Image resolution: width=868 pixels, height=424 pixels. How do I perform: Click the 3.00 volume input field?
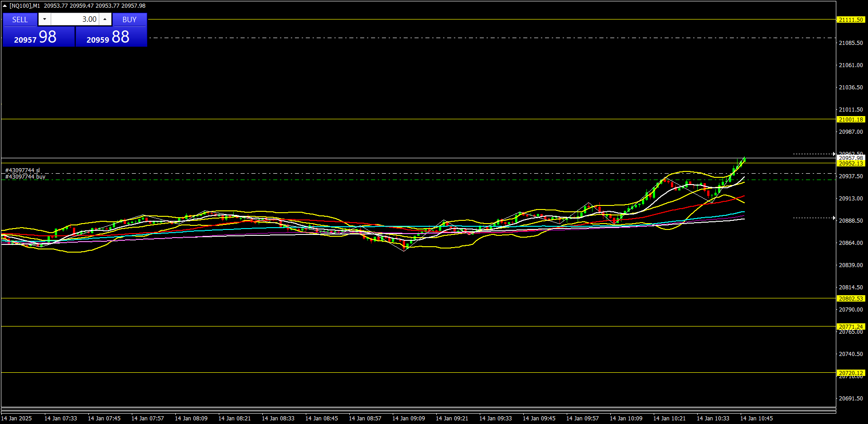[x=75, y=19]
